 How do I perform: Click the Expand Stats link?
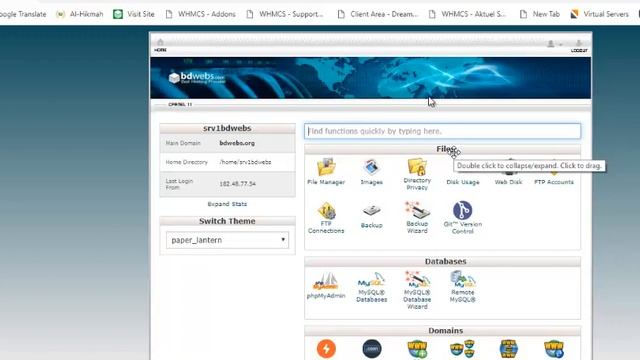(227, 204)
